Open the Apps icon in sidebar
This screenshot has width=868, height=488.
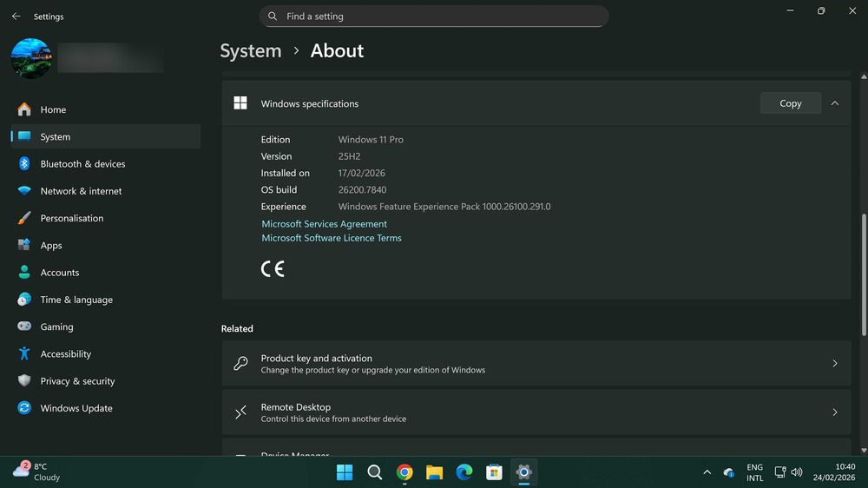click(24, 245)
